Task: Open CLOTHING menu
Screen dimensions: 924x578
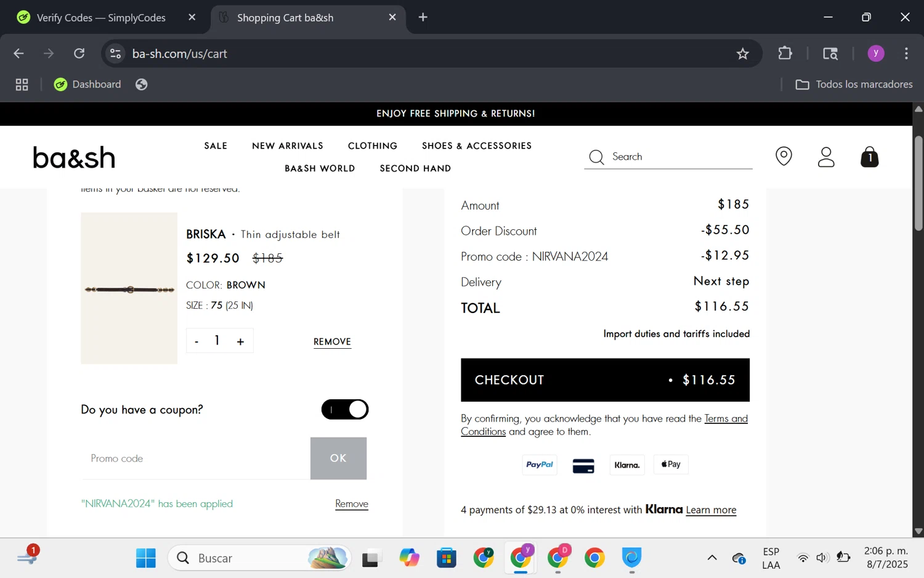Action: pyautogui.click(x=373, y=146)
